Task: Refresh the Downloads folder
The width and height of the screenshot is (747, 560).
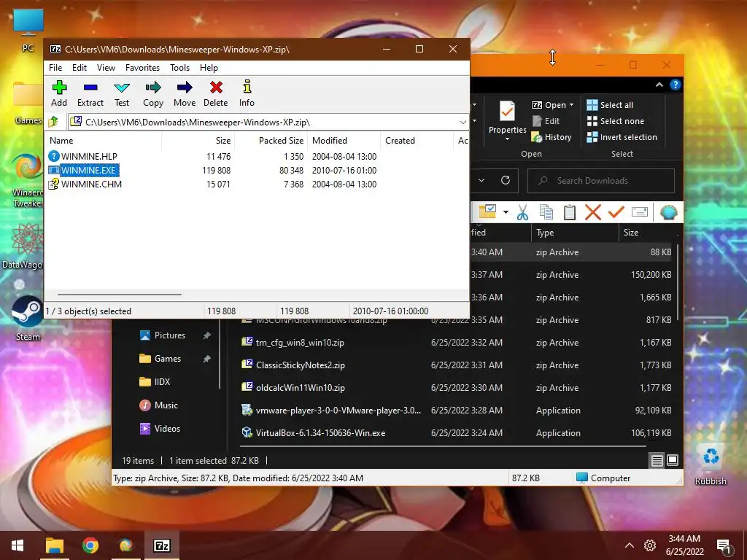Action: coord(506,180)
